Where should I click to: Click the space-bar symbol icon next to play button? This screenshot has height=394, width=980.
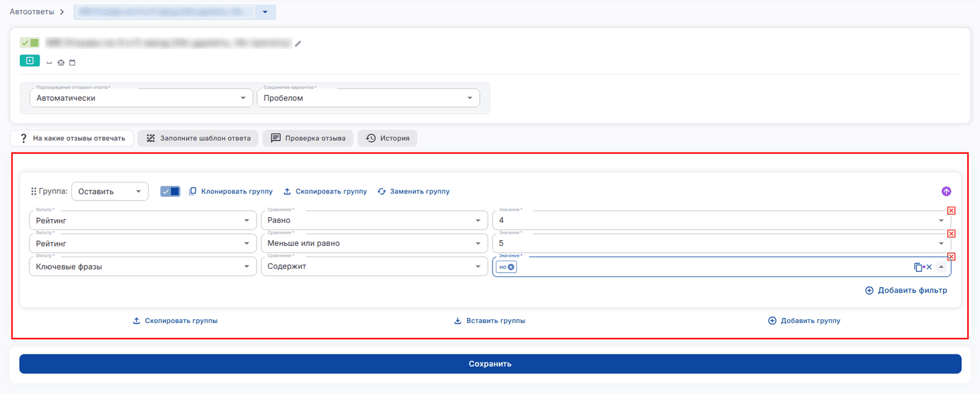(50, 63)
